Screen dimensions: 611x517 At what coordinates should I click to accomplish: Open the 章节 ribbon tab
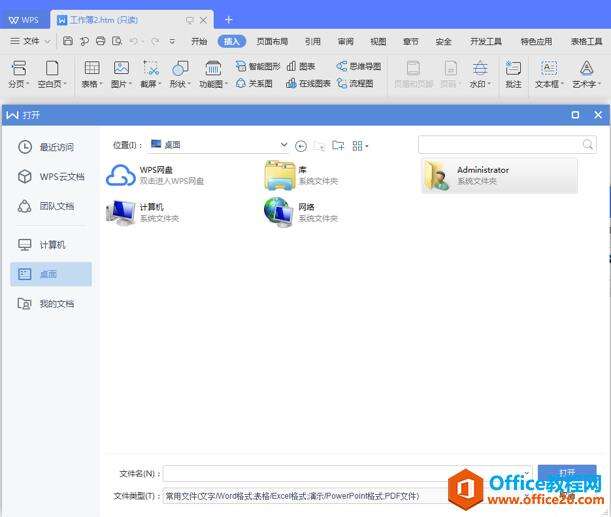click(411, 41)
